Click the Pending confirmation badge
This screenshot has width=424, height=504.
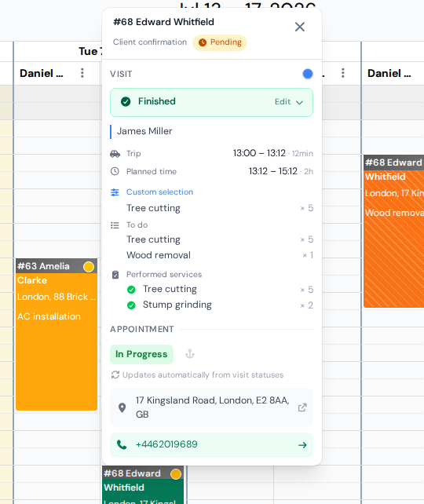[x=220, y=42]
